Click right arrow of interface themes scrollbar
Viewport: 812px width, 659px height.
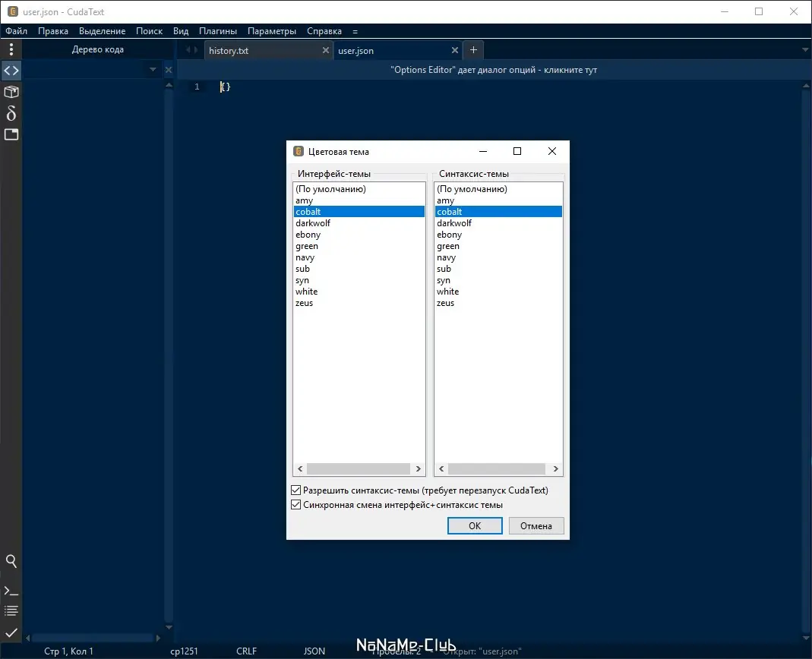click(x=418, y=469)
